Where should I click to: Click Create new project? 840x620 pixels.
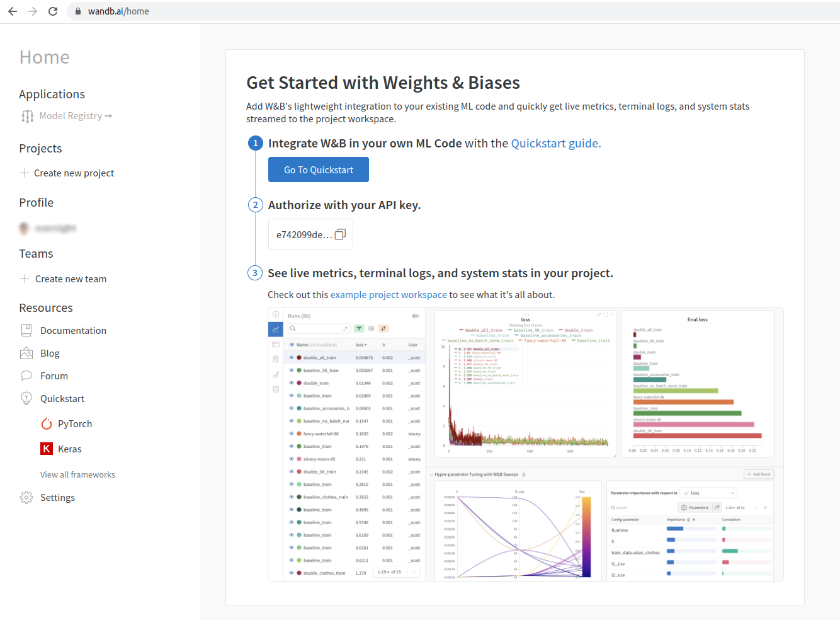click(x=74, y=173)
